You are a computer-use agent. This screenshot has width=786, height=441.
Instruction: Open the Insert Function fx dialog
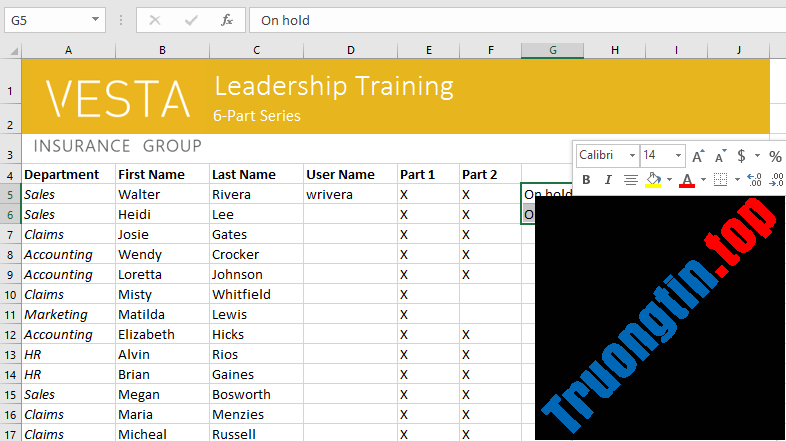click(227, 20)
